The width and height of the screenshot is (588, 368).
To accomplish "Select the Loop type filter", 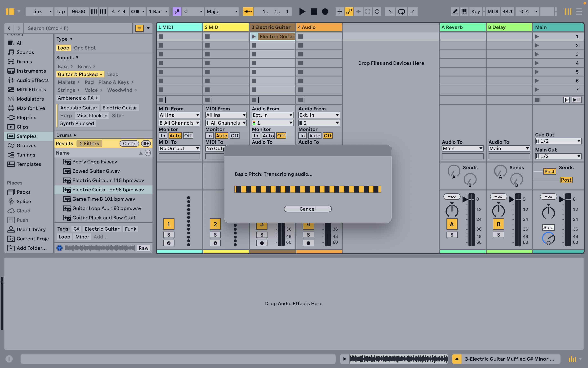I will (63, 48).
